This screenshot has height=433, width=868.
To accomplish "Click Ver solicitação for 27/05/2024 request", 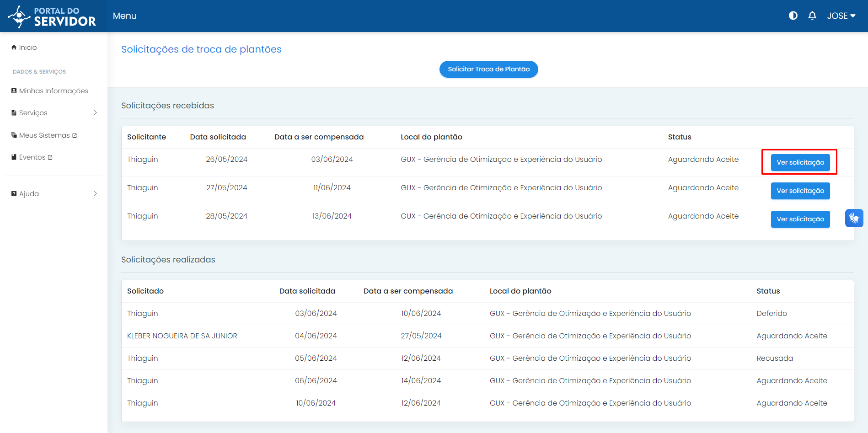I will click(800, 191).
